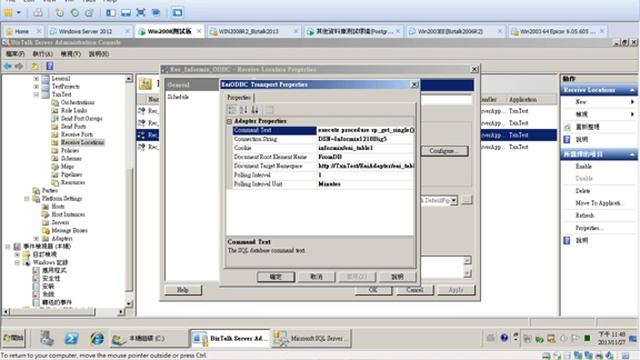Viewport: 640px width, 360px height.
Task: Select Message Boxes in the tree
Action: [x=69, y=231]
